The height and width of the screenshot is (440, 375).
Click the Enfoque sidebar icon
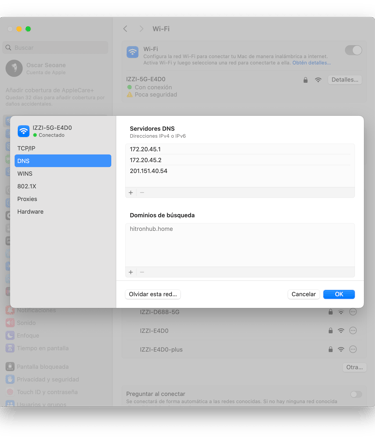pyautogui.click(x=10, y=335)
